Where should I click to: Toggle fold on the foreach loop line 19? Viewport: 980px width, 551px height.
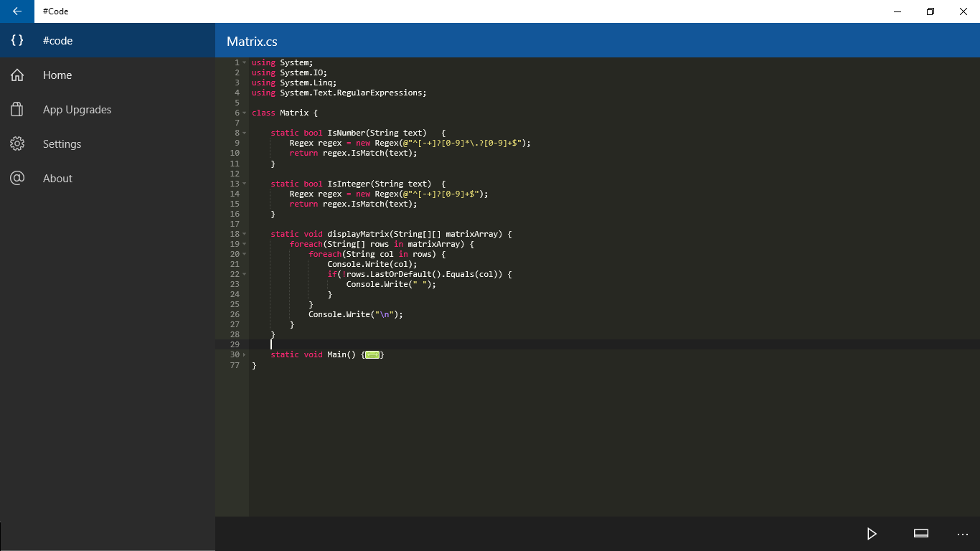tap(242, 244)
